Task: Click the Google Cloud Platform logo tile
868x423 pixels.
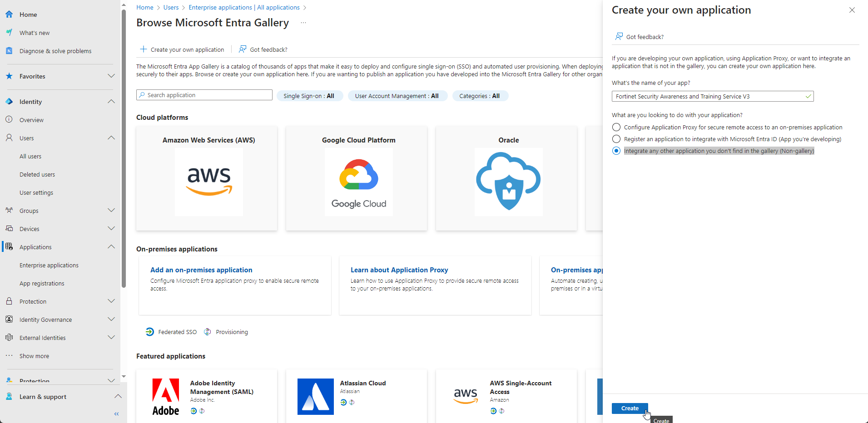Action: click(359, 182)
